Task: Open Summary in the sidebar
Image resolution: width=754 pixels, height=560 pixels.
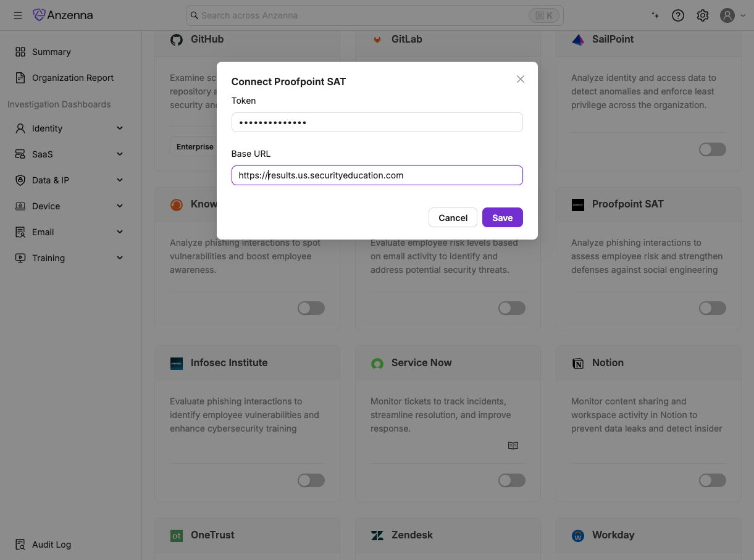Action: point(51,52)
